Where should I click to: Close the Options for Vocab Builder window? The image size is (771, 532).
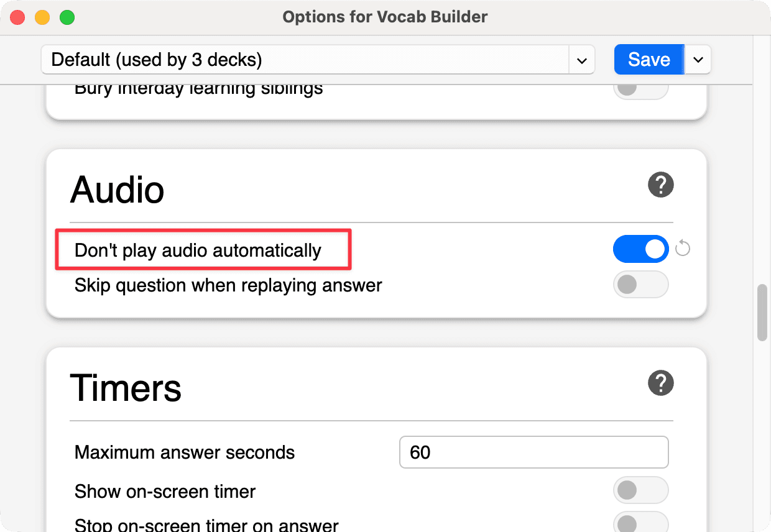pyautogui.click(x=17, y=17)
